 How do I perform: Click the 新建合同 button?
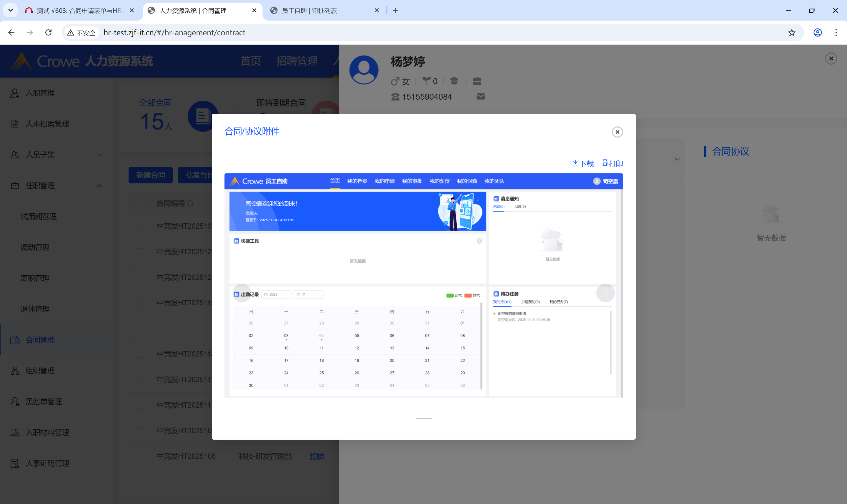pos(150,175)
